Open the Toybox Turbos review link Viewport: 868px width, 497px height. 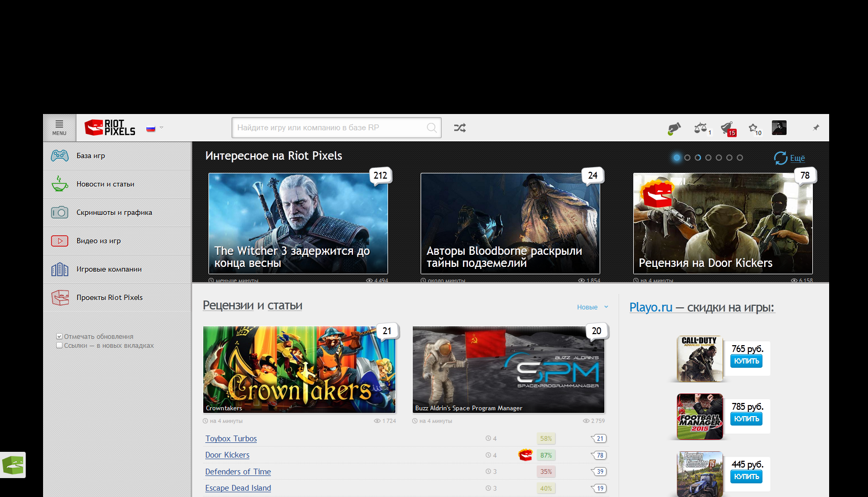[x=231, y=439]
